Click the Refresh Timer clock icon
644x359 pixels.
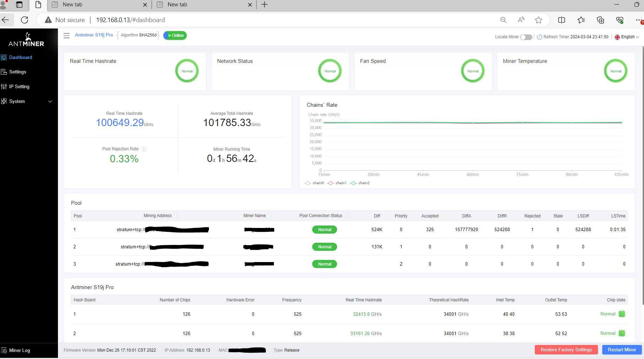point(539,37)
